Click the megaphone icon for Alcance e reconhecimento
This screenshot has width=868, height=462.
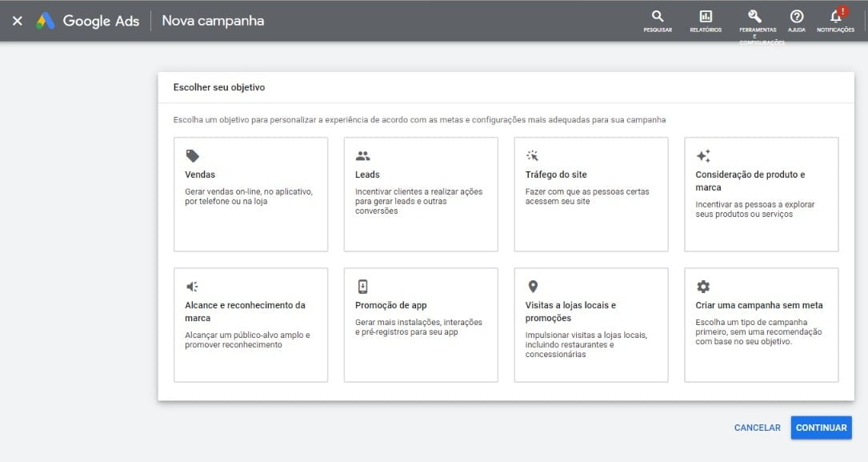click(x=192, y=287)
